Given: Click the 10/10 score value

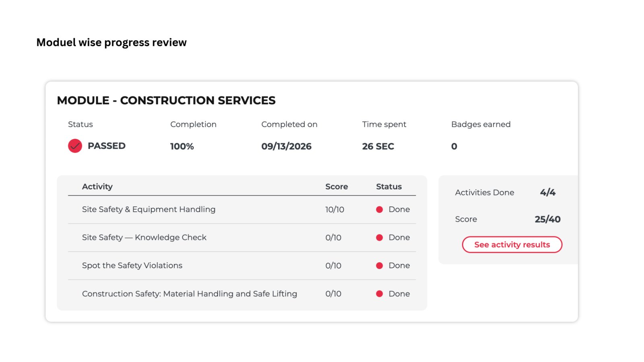Looking at the screenshot, I should (x=334, y=210).
